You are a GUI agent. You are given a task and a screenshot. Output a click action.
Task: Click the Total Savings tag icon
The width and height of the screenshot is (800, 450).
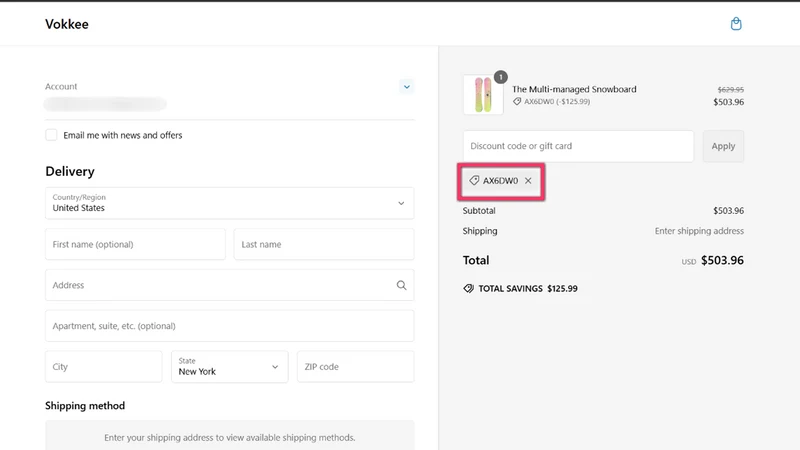pyautogui.click(x=468, y=289)
